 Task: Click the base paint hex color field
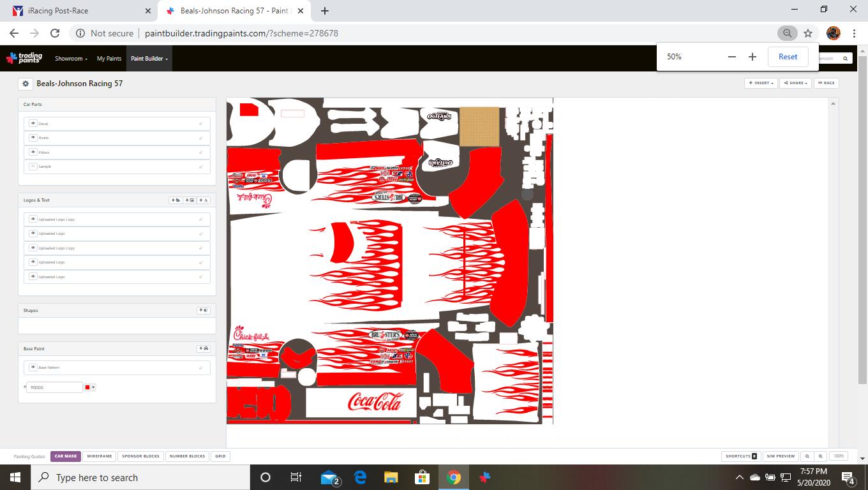tap(54, 387)
